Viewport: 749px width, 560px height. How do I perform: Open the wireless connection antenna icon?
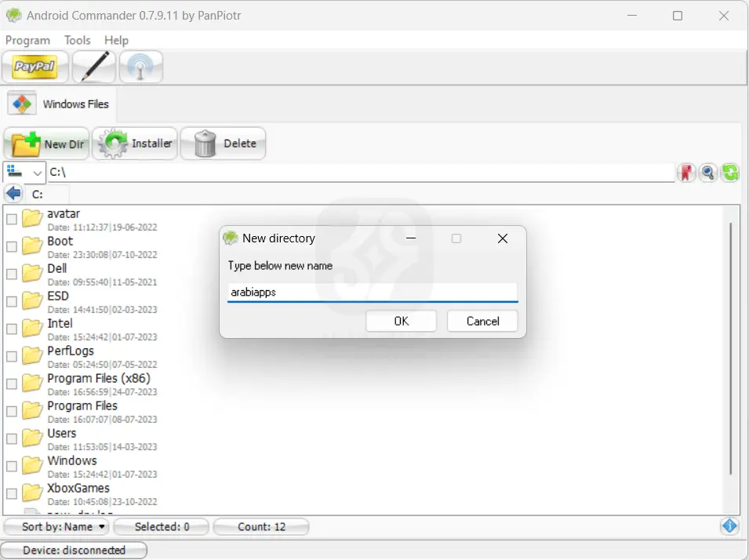click(140, 67)
